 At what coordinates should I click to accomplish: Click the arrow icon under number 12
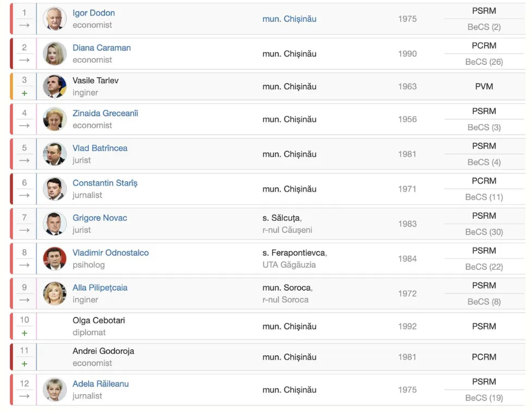click(x=24, y=396)
